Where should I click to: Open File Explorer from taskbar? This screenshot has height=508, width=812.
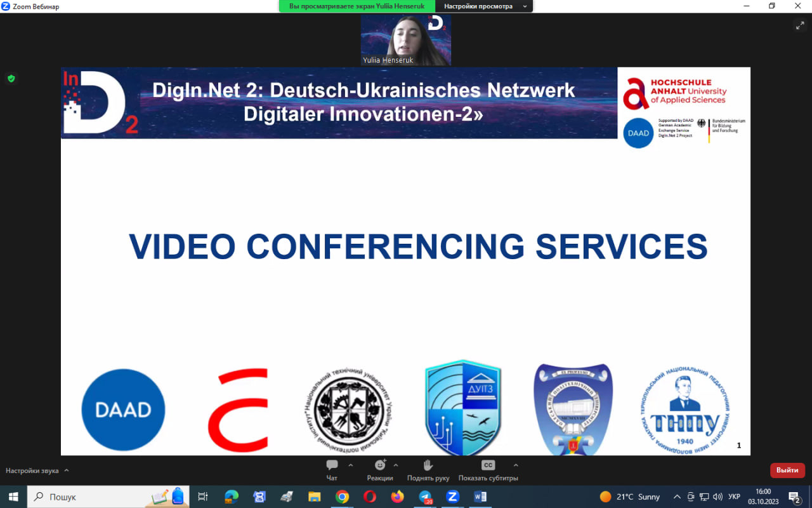314,497
